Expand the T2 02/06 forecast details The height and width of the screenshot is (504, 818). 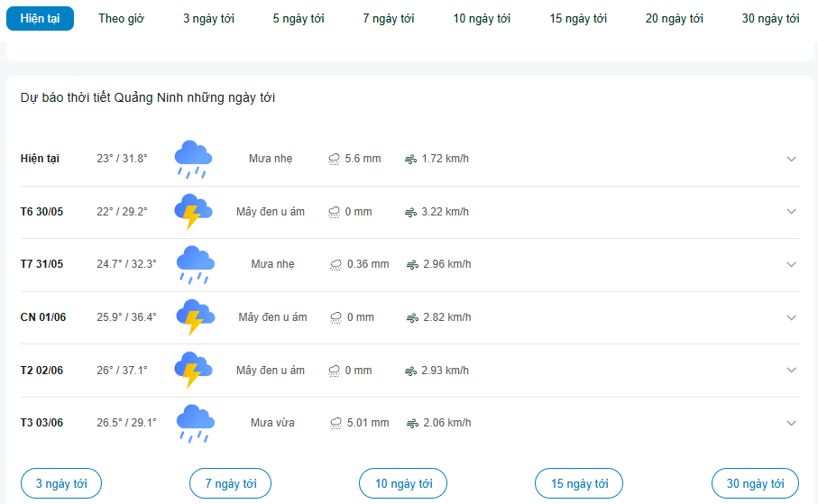791,370
